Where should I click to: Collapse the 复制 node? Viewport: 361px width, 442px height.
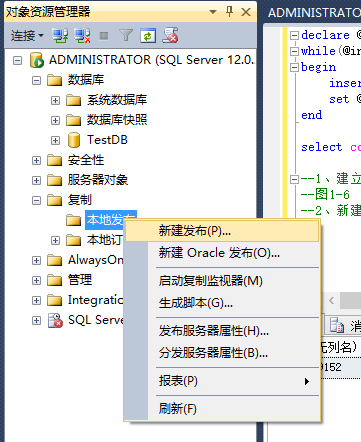36,200
